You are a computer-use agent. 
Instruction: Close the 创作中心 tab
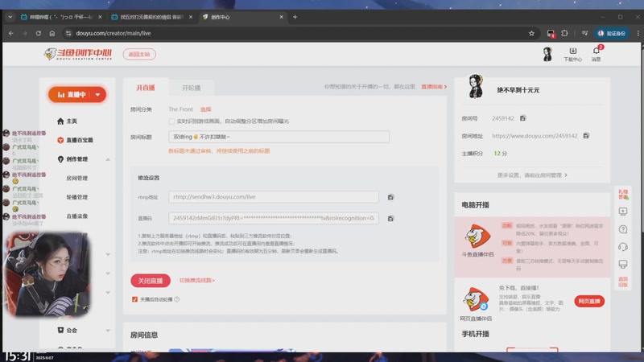click(x=281, y=17)
